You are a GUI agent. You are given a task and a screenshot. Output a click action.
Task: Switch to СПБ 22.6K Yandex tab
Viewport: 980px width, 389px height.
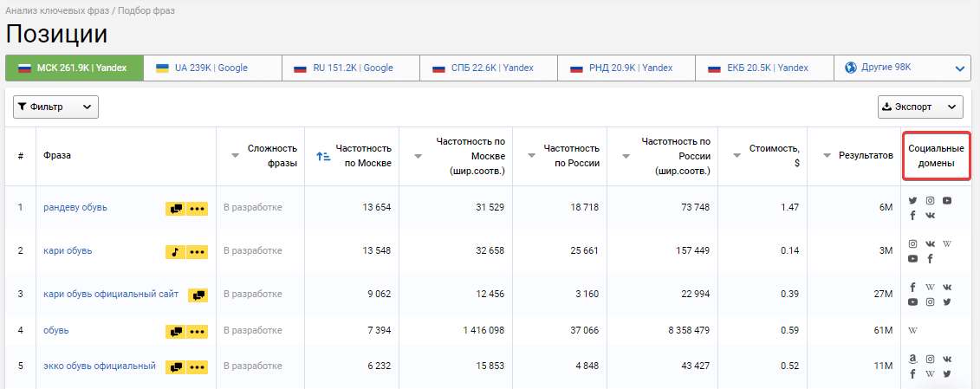tap(489, 68)
